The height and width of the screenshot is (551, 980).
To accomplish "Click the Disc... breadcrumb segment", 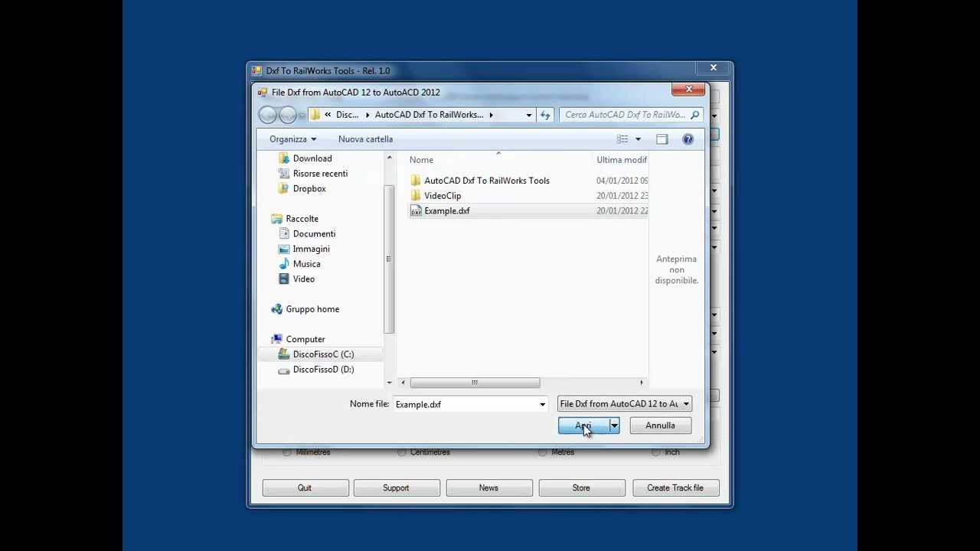I will pyautogui.click(x=347, y=115).
